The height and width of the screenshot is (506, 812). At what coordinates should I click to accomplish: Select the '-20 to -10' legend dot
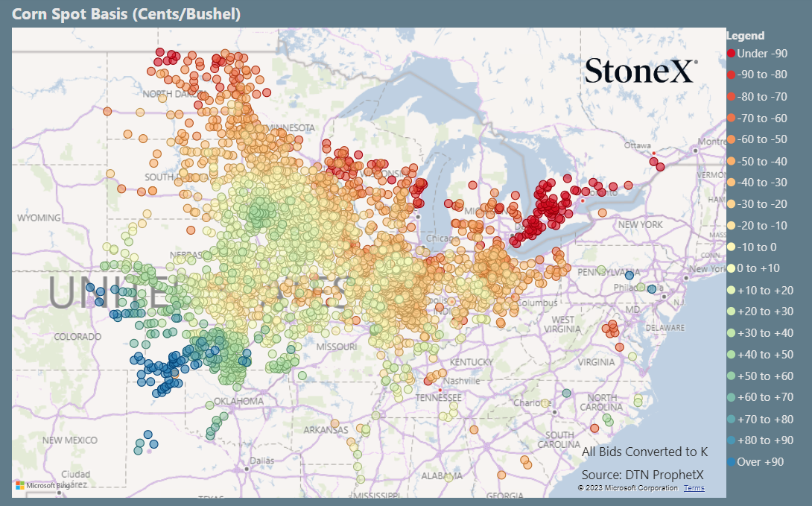tap(732, 225)
